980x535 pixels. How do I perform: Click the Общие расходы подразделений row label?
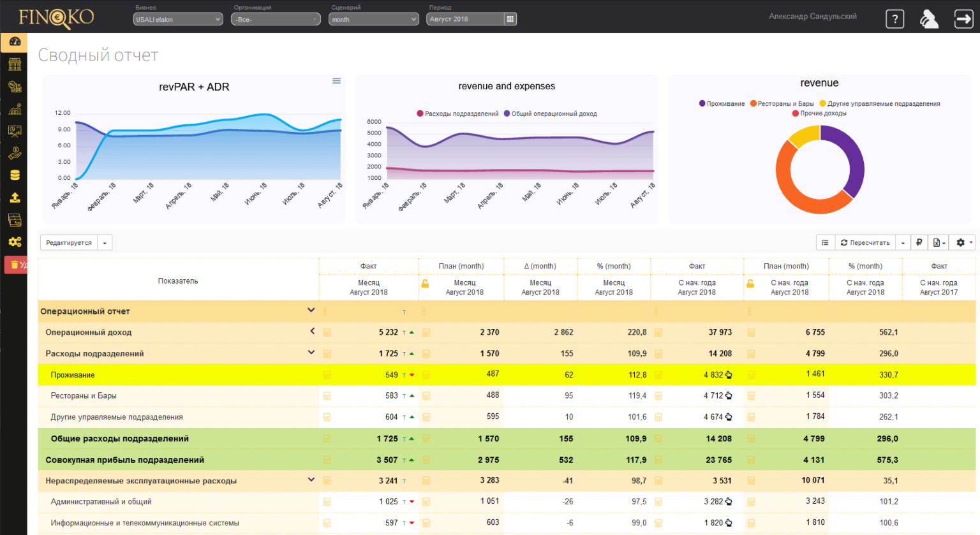click(120, 439)
